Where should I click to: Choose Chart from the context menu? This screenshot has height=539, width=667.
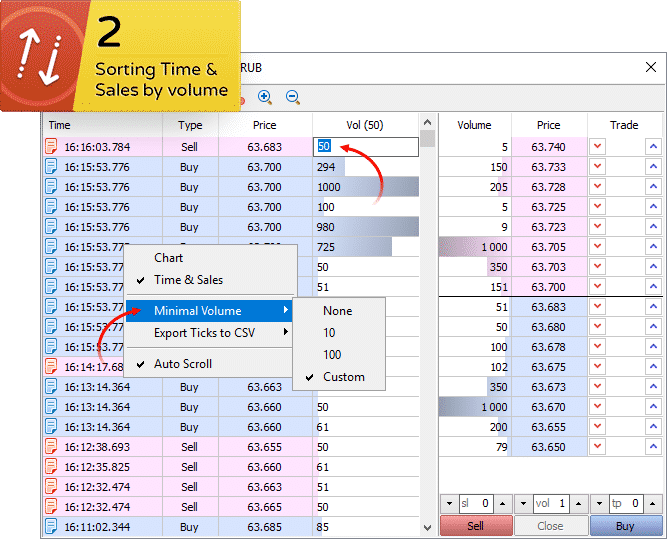tap(168, 258)
